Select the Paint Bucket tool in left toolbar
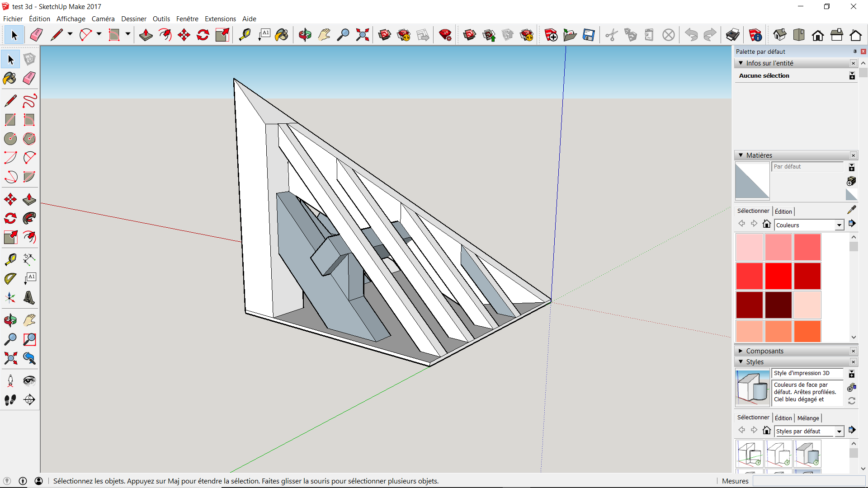The height and width of the screenshot is (488, 868). click(x=10, y=78)
